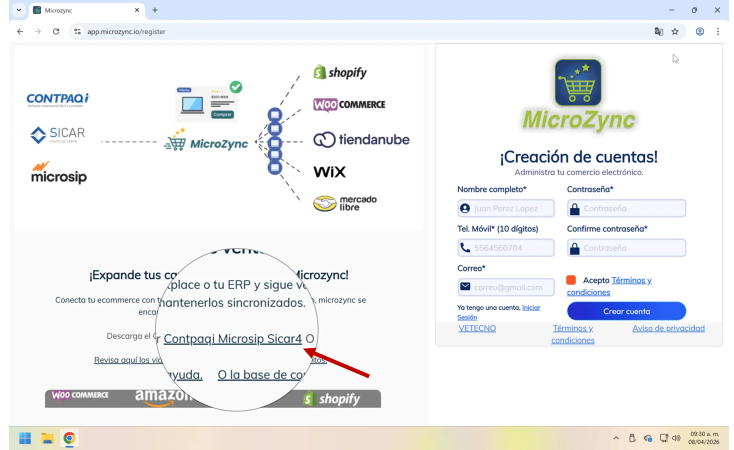Click the SICAR logo
734x450 pixels.
[x=58, y=135]
